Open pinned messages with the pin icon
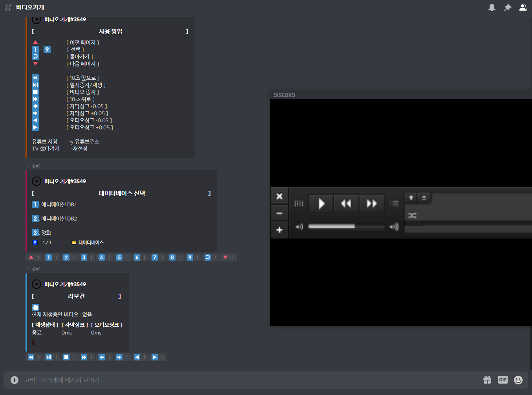Image resolution: width=532 pixels, height=395 pixels. tap(508, 7)
